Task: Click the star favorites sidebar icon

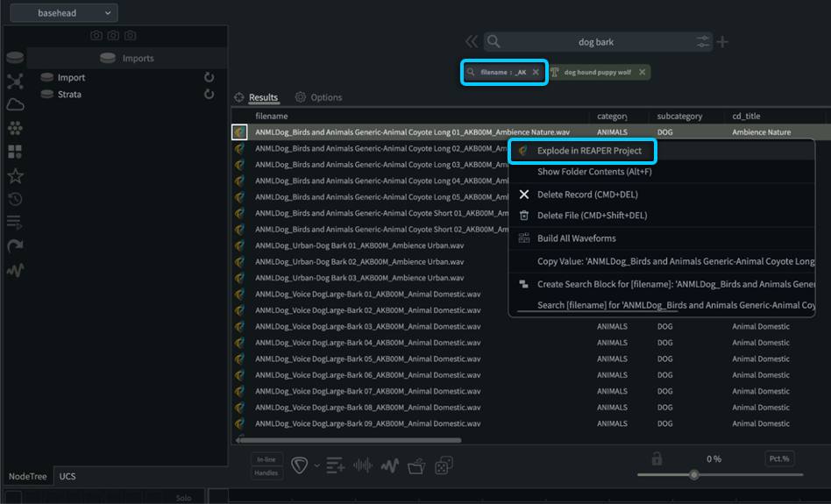Action: tap(15, 176)
